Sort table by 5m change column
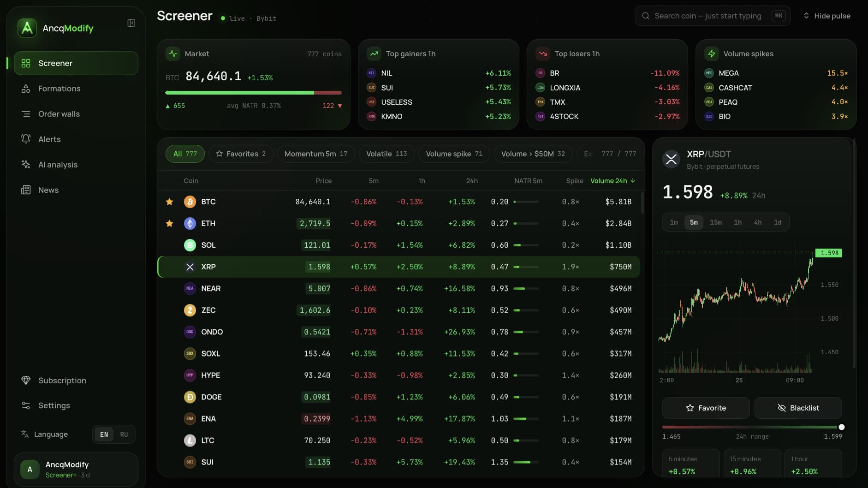Image resolution: width=868 pixels, height=488 pixels. tap(374, 181)
